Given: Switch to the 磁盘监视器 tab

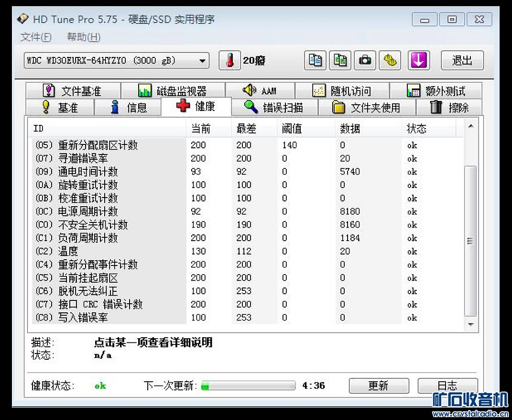Looking at the screenshot, I should (173, 90).
